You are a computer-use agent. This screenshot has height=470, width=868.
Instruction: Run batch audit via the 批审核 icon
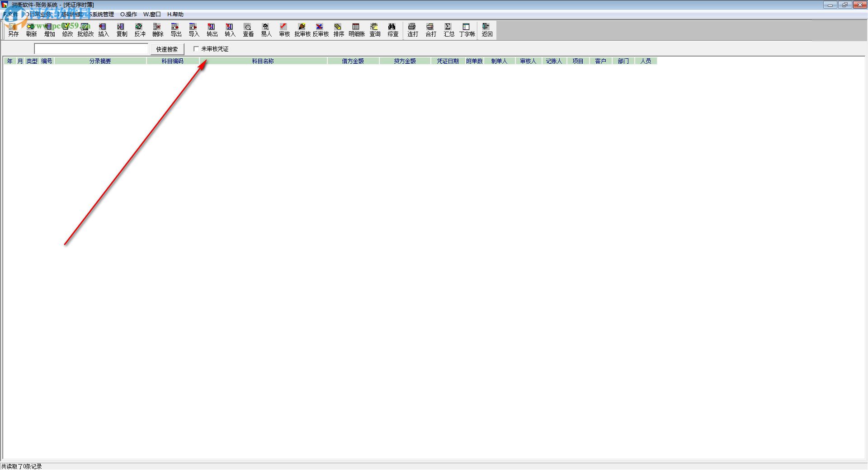coord(302,30)
